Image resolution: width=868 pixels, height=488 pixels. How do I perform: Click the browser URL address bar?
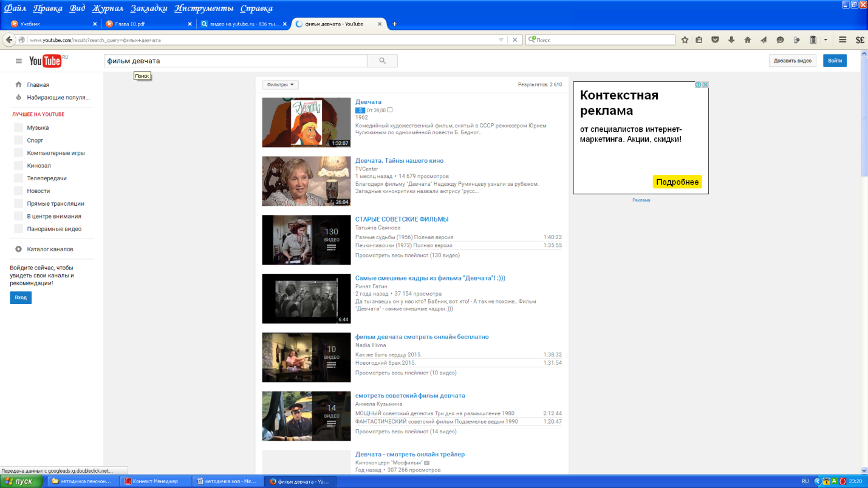(x=261, y=40)
